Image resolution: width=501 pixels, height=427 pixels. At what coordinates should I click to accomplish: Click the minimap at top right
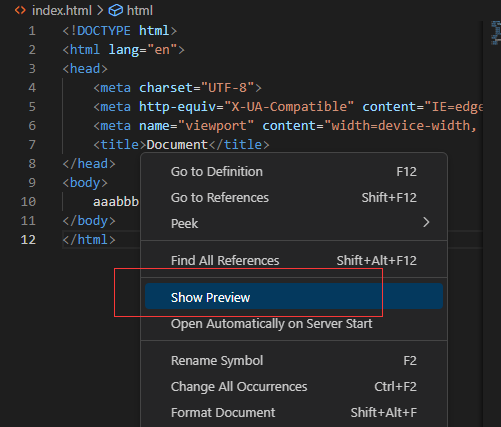496,33
